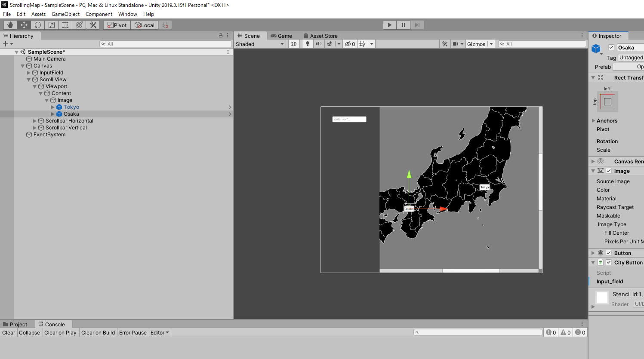Toggle scene effects icon
The width and height of the screenshot is (644, 359).
(330, 44)
